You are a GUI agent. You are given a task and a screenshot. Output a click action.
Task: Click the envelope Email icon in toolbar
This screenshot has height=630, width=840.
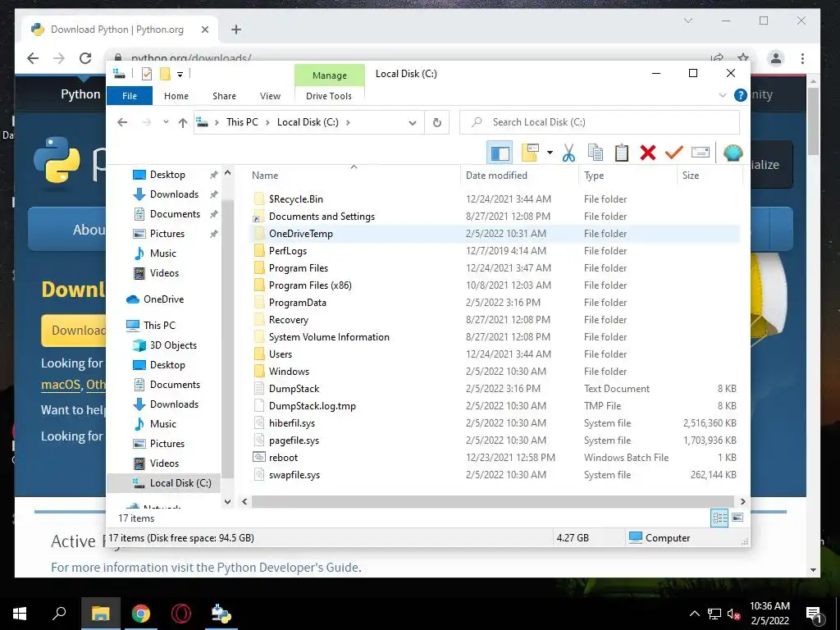click(x=701, y=153)
